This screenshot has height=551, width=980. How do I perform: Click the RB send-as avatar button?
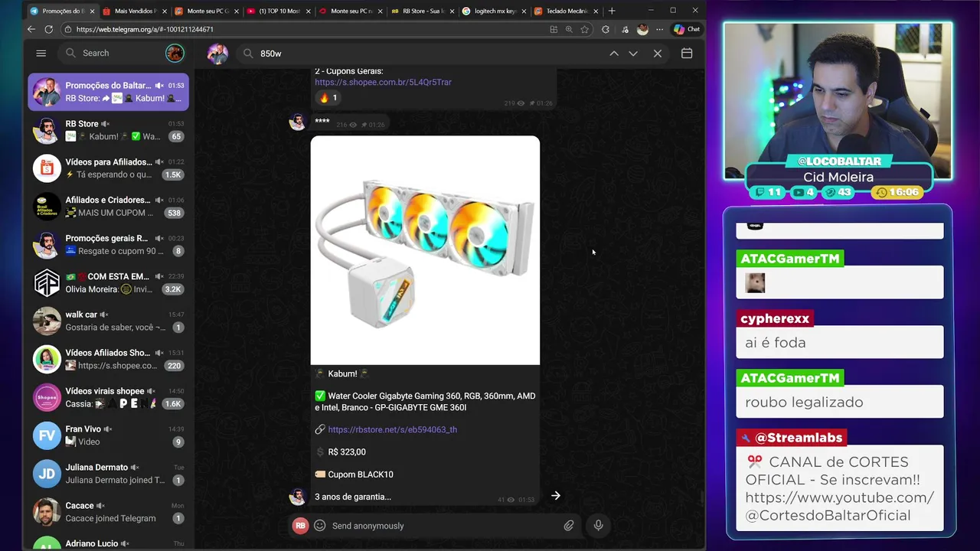[x=300, y=526]
